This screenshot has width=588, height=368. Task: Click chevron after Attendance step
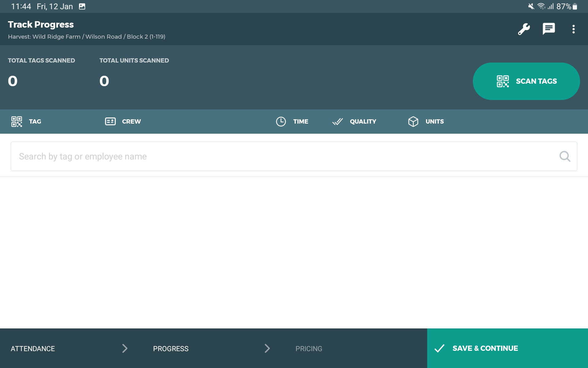pos(125,348)
